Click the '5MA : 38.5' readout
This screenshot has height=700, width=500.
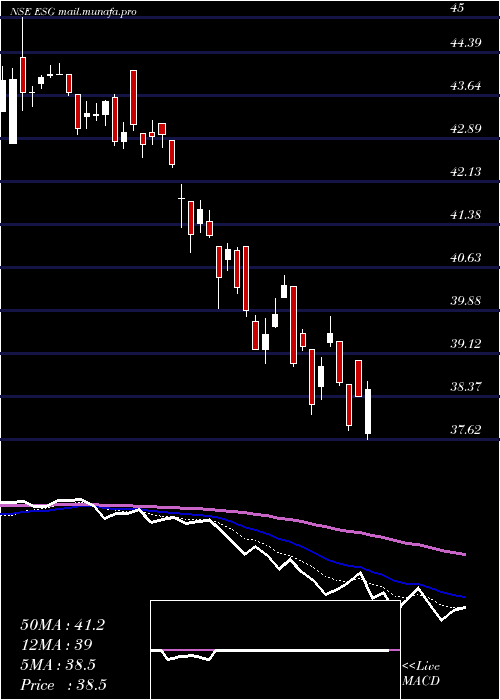[58, 665]
